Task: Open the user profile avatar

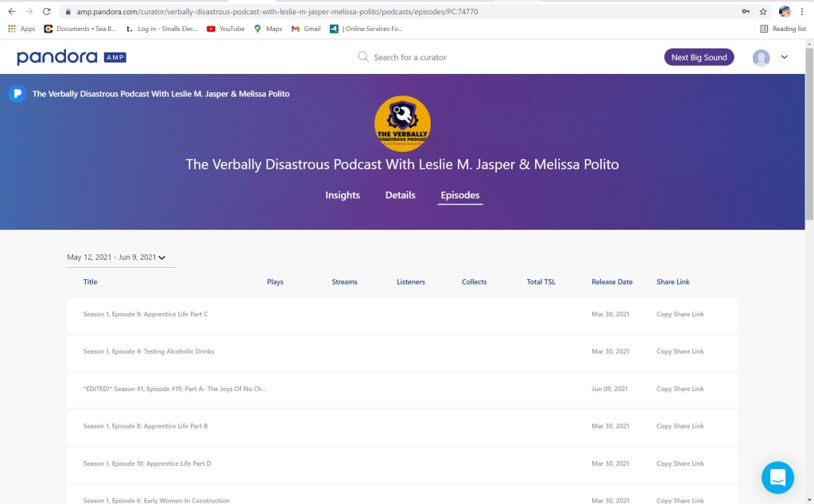Action: click(x=761, y=57)
